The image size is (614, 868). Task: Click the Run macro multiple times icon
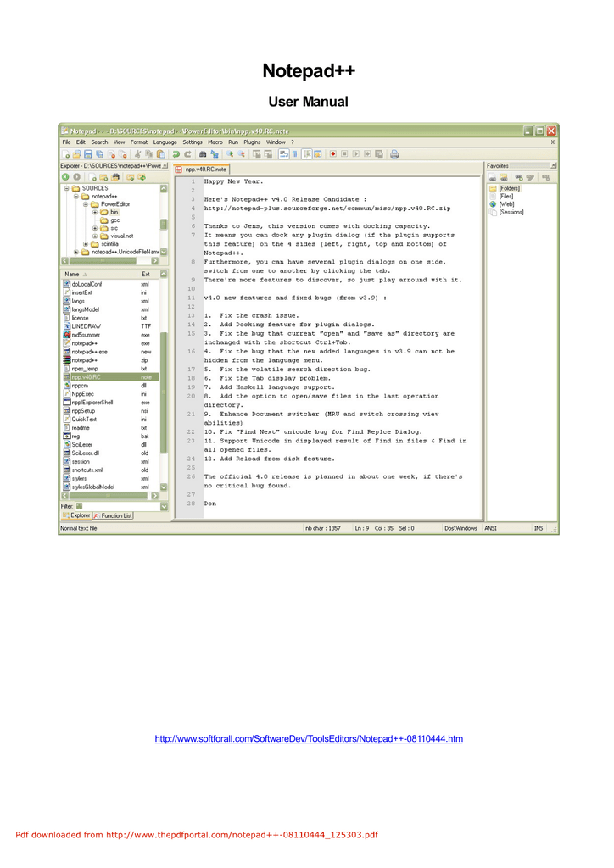coord(367,154)
